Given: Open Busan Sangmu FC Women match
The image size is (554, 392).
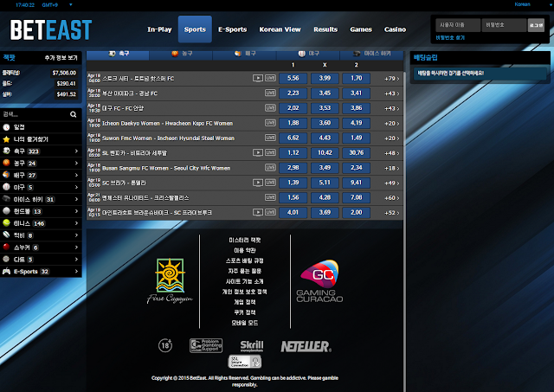Looking at the screenshot, I should [x=166, y=168].
